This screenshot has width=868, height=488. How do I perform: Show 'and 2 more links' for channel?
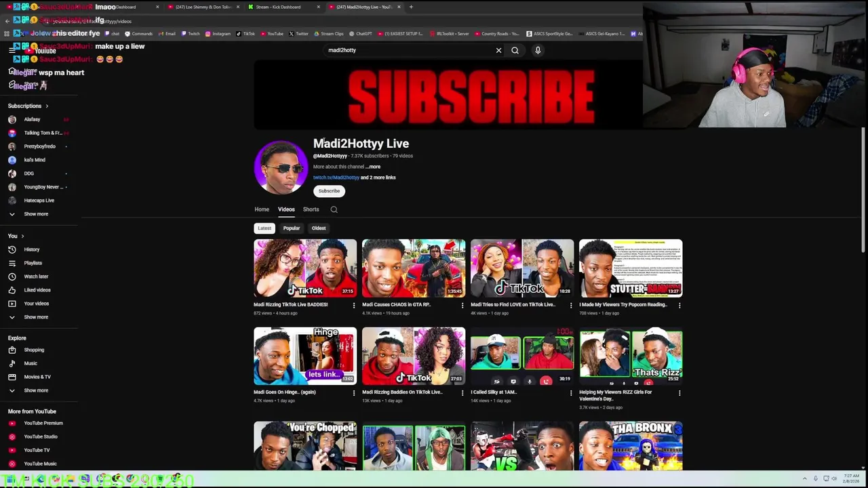click(x=378, y=178)
